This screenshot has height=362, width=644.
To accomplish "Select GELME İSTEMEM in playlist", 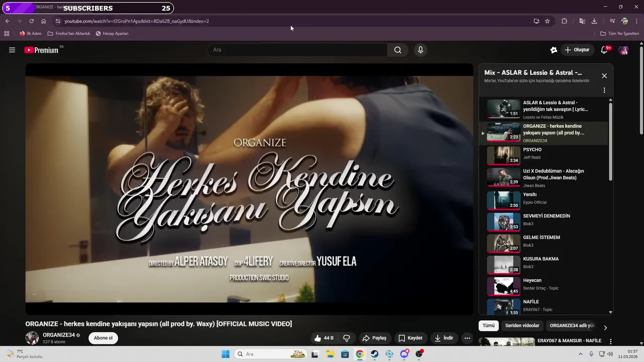I will (543, 243).
